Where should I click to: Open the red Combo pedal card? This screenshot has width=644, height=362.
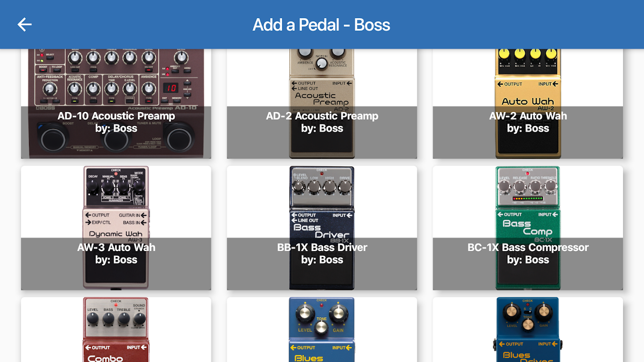click(116, 329)
